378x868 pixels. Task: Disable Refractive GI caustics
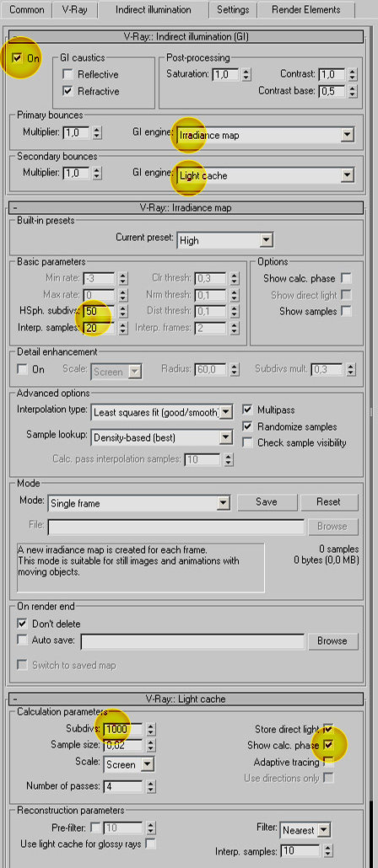coord(67,91)
